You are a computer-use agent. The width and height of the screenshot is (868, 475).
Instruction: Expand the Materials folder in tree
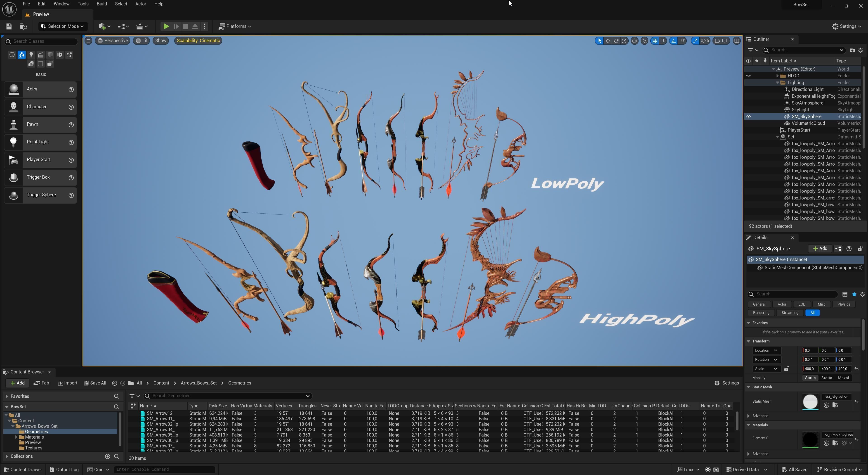(16, 437)
